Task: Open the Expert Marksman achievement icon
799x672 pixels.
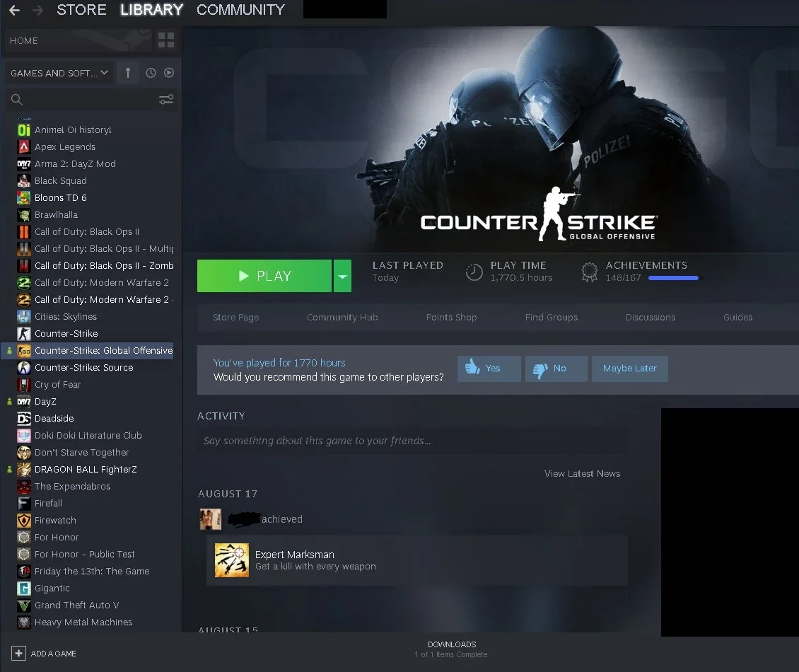Action: pos(232,560)
